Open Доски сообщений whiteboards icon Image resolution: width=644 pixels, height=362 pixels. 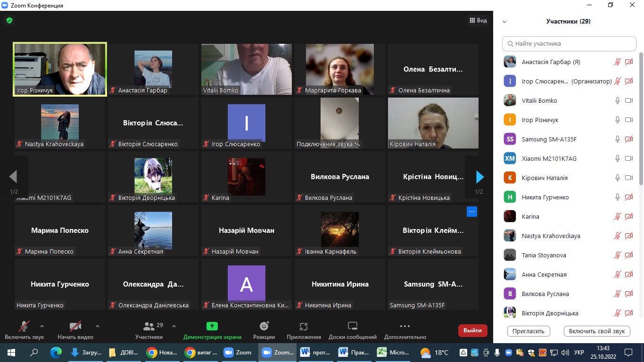(353, 326)
